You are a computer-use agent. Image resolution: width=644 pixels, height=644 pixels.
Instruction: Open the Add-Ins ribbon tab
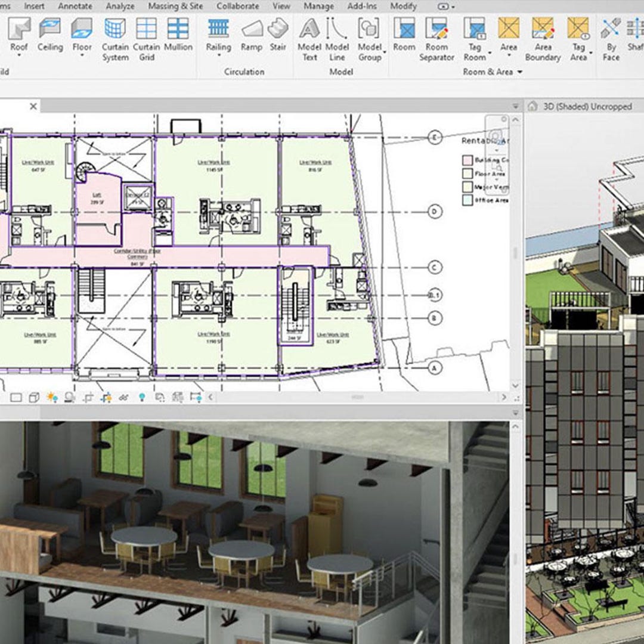362,6
